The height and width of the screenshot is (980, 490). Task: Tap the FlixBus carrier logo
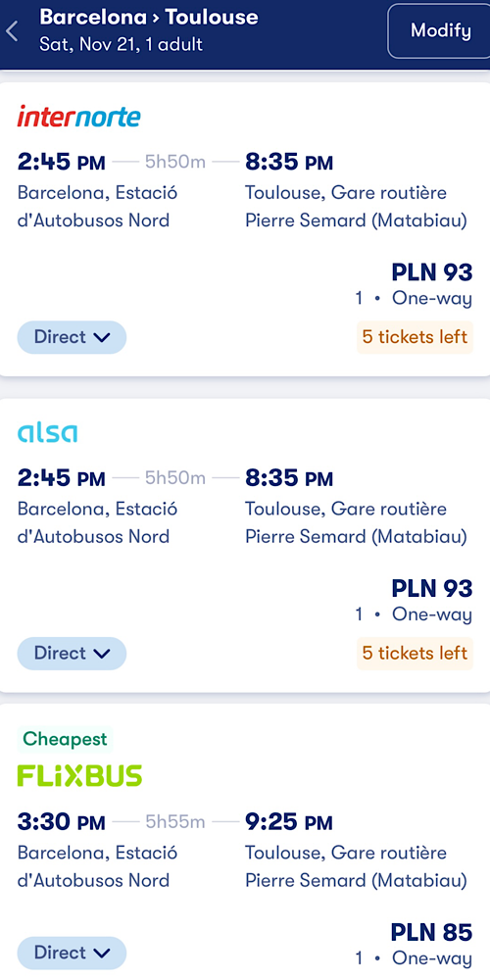tap(79, 775)
